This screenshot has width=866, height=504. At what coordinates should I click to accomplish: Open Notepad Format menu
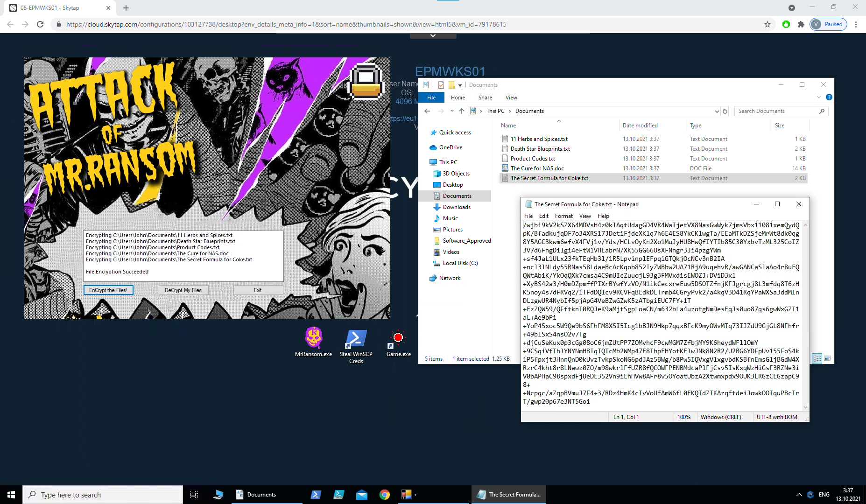(x=564, y=216)
